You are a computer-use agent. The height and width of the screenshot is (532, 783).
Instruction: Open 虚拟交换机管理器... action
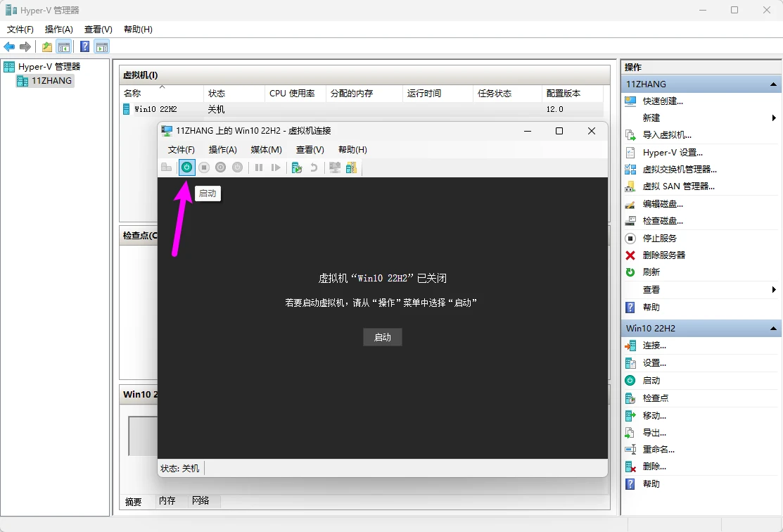click(679, 170)
